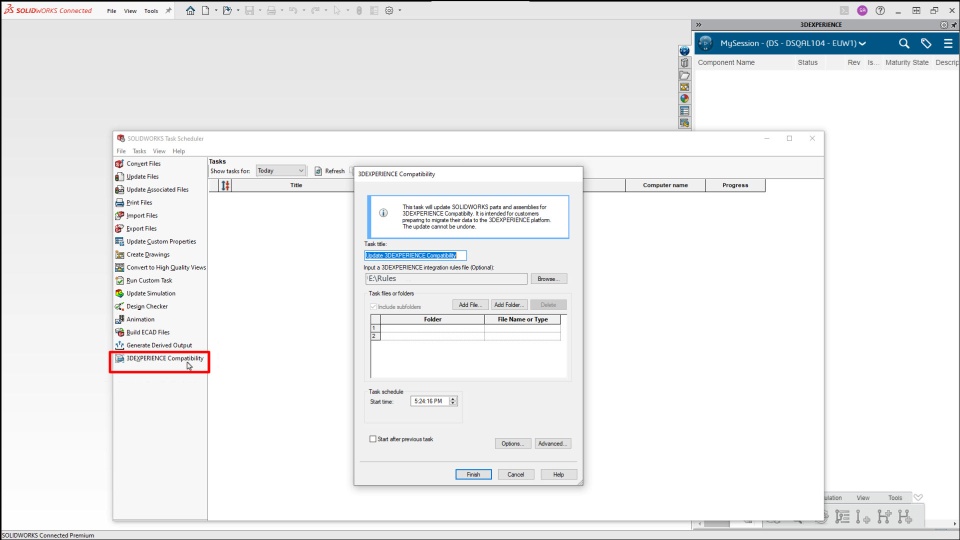Expand MySession collaborative space dropdown chevron

862,43
